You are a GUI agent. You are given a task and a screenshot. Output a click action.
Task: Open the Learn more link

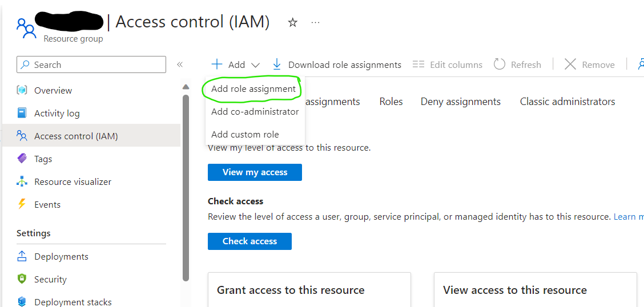coord(629,216)
